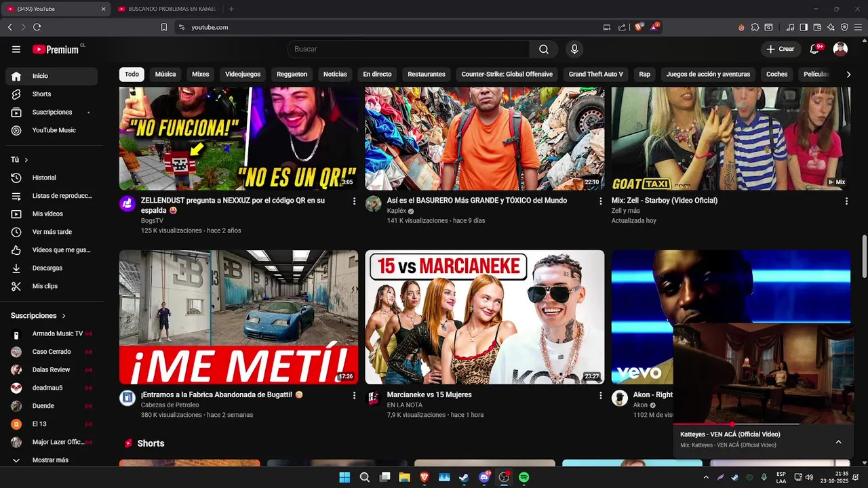
Task: Click the share page icon in address bar
Action: [x=622, y=27]
